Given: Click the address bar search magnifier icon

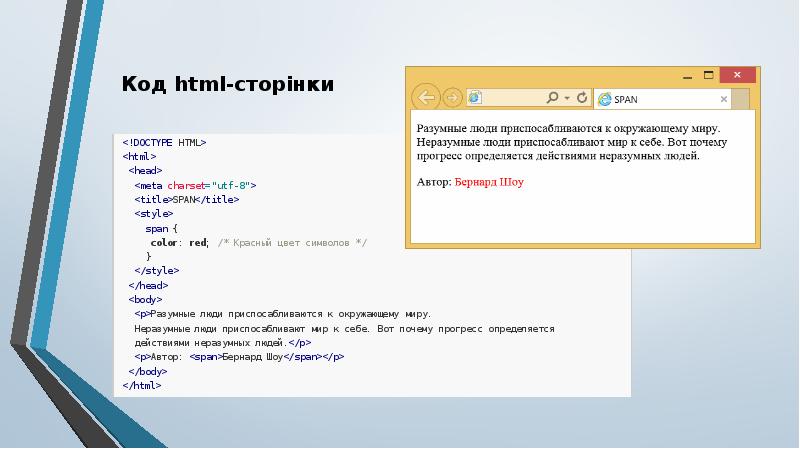Looking at the screenshot, I should tap(552, 97).
